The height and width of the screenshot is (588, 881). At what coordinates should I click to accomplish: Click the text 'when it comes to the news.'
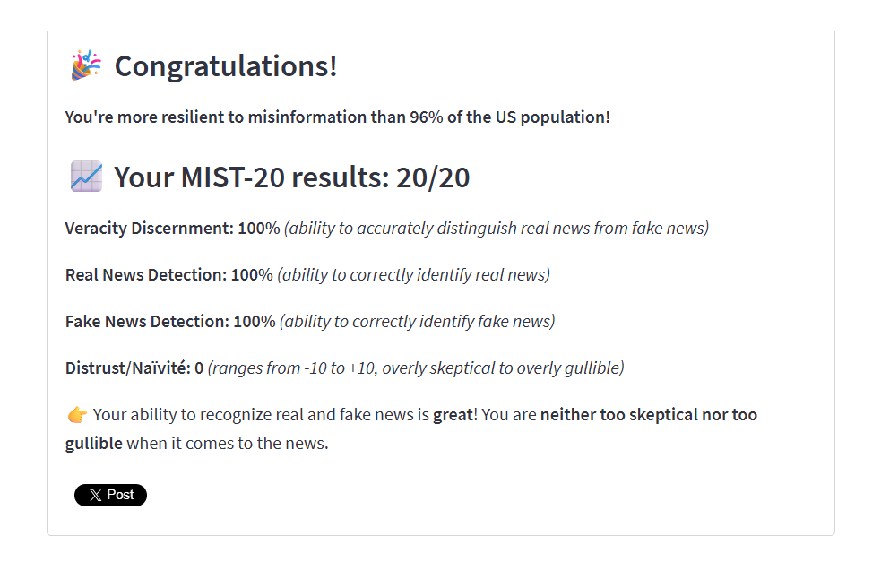[228, 444]
